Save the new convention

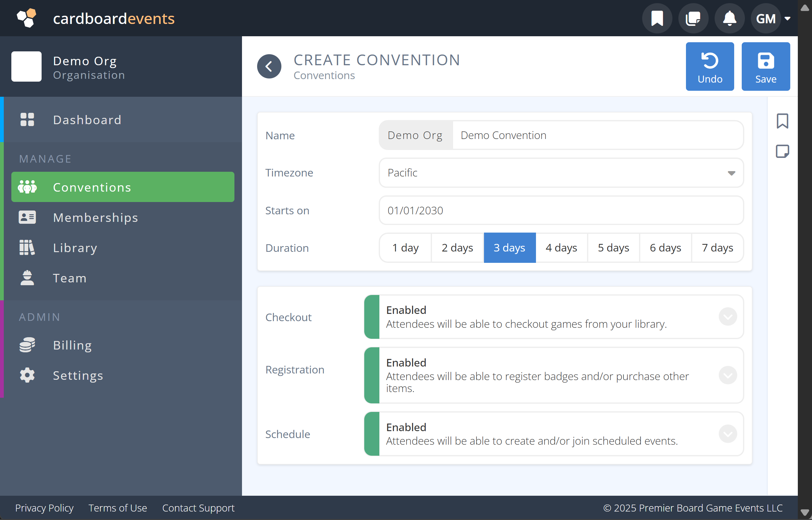pos(765,66)
